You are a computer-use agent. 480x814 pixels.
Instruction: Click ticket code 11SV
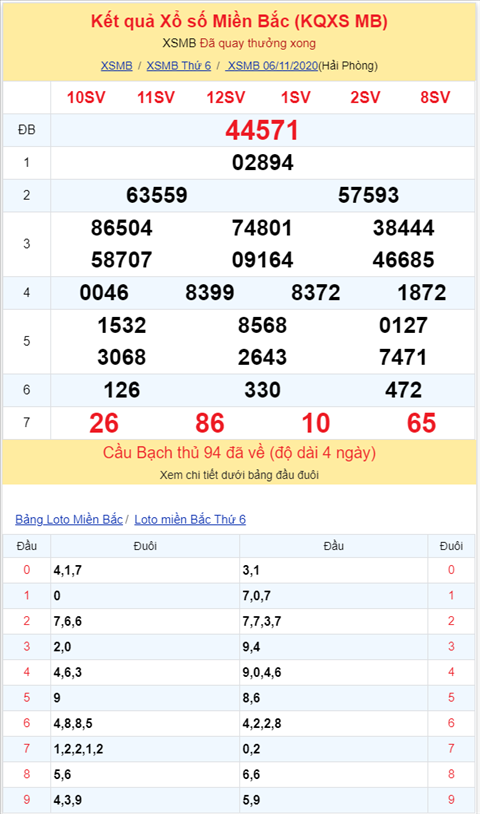156,97
